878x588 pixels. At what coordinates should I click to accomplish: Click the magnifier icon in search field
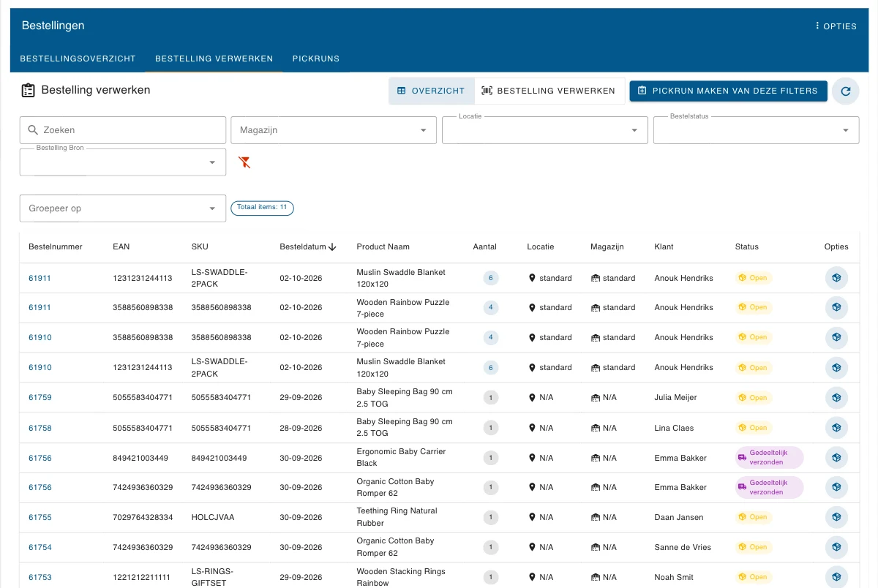point(33,130)
